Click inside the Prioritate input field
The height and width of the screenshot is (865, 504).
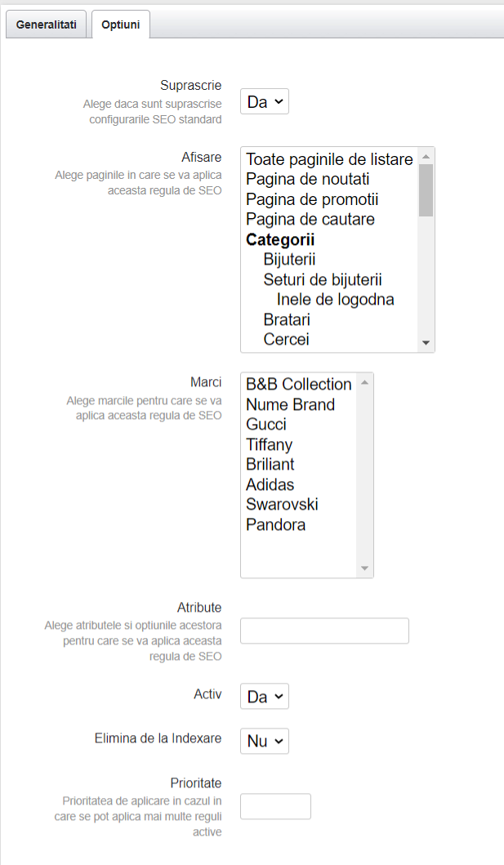click(275, 806)
